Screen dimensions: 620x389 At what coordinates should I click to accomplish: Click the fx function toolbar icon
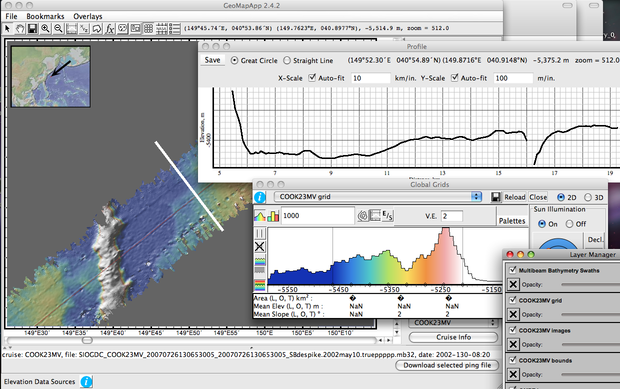(x=110, y=28)
